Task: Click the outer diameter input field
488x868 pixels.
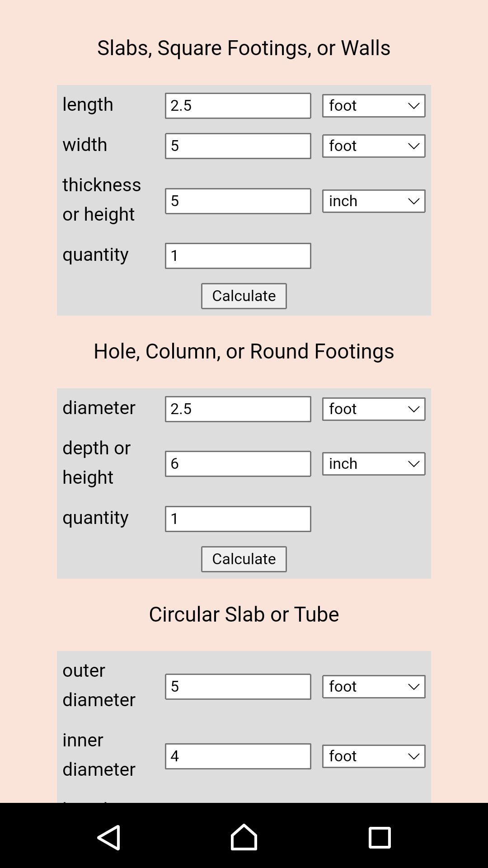Action: click(238, 687)
